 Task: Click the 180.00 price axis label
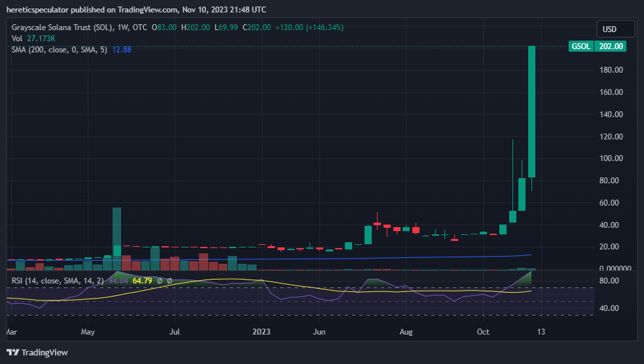[x=611, y=70]
